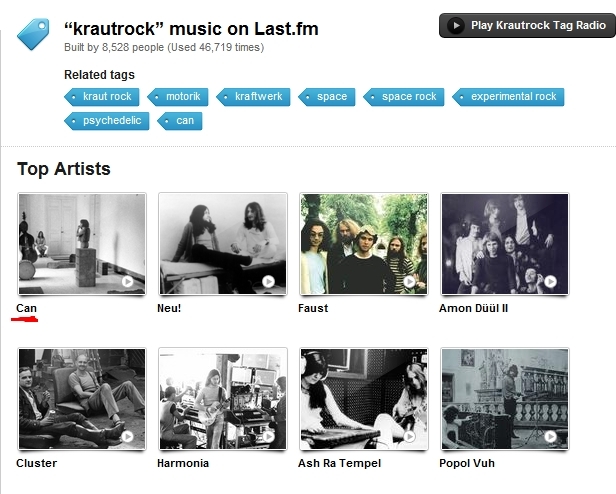
Task: Select the space rock tag
Action: [404, 97]
